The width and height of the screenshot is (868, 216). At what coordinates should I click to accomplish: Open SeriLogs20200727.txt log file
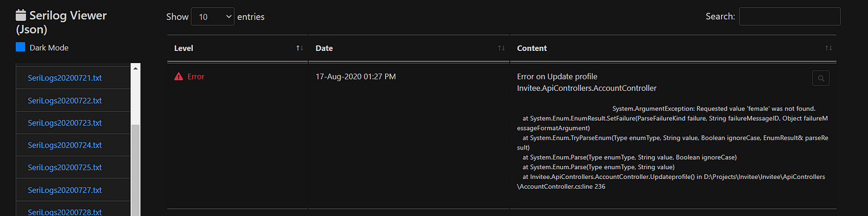pyautogui.click(x=65, y=190)
